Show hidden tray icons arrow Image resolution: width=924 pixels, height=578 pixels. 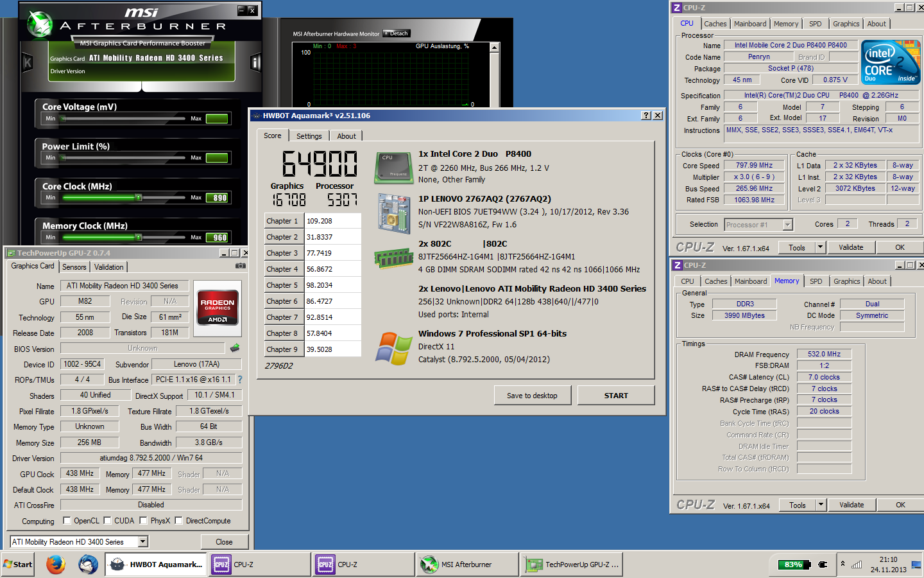(843, 564)
